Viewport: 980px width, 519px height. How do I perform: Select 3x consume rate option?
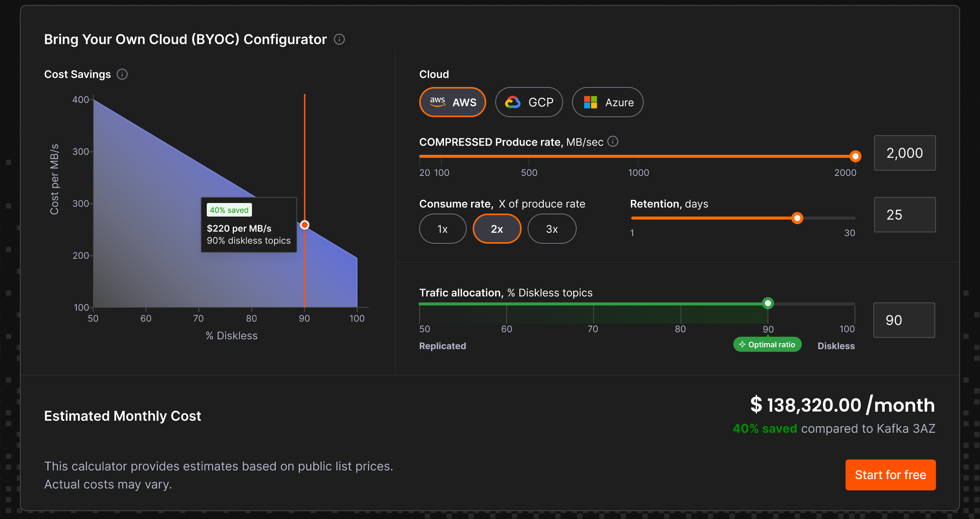tap(552, 229)
